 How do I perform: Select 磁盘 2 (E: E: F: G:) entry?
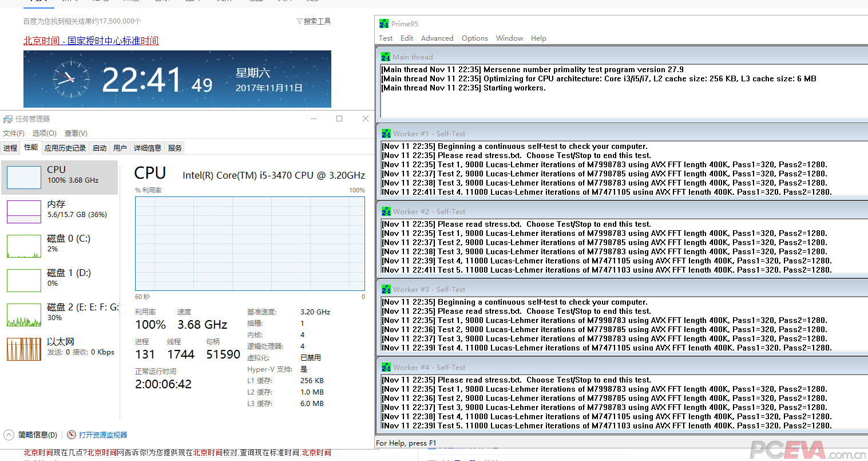pyautogui.click(x=60, y=315)
